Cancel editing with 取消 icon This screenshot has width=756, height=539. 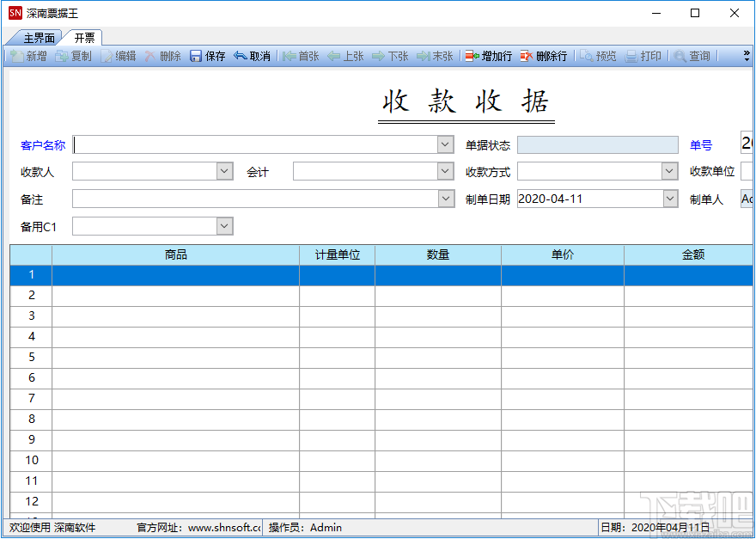coord(252,56)
